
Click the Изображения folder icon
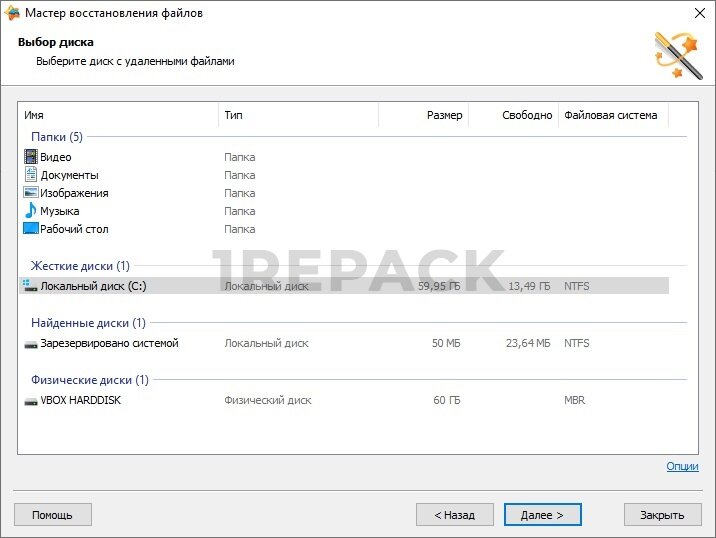(31, 193)
